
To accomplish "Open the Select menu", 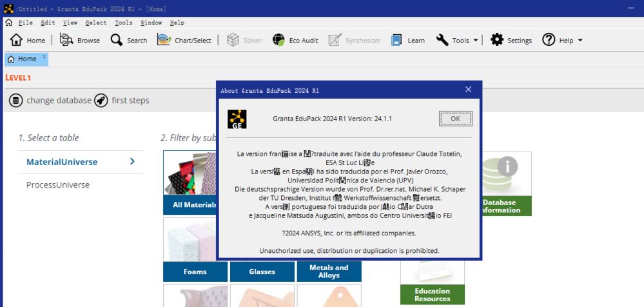I will pos(96,23).
